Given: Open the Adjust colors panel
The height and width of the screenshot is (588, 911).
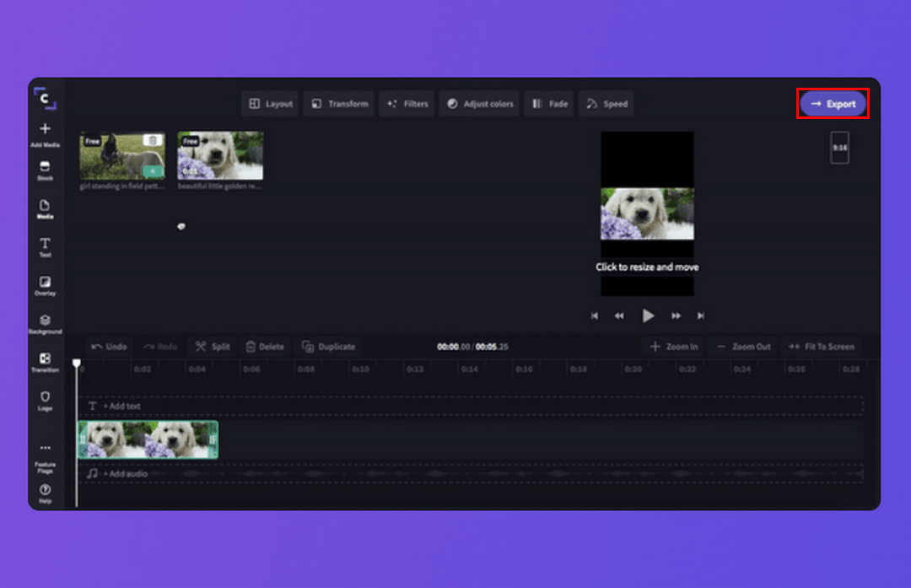Looking at the screenshot, I should pyautogui.click(x=479, y=104).
